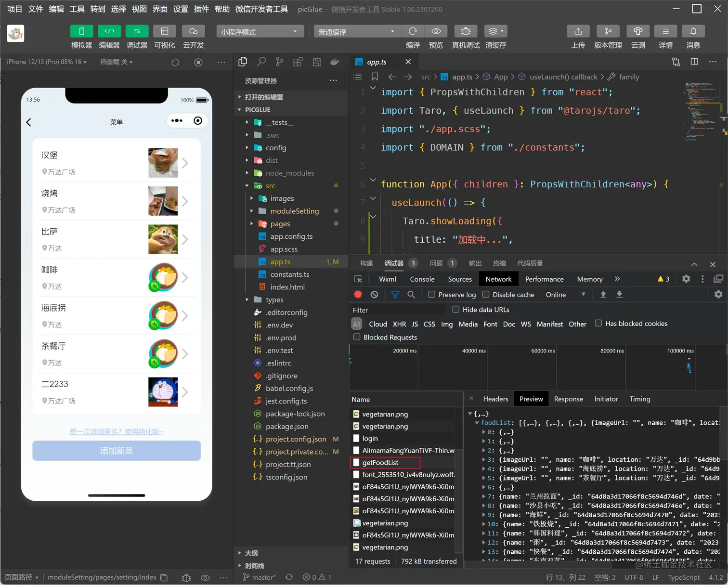
Task: Click the simulator stop icon
Action: tap(198, 62)
